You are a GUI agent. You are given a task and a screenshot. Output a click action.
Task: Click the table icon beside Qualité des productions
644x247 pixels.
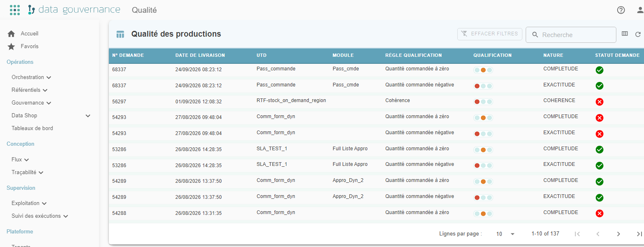click(x=120, y=34)
